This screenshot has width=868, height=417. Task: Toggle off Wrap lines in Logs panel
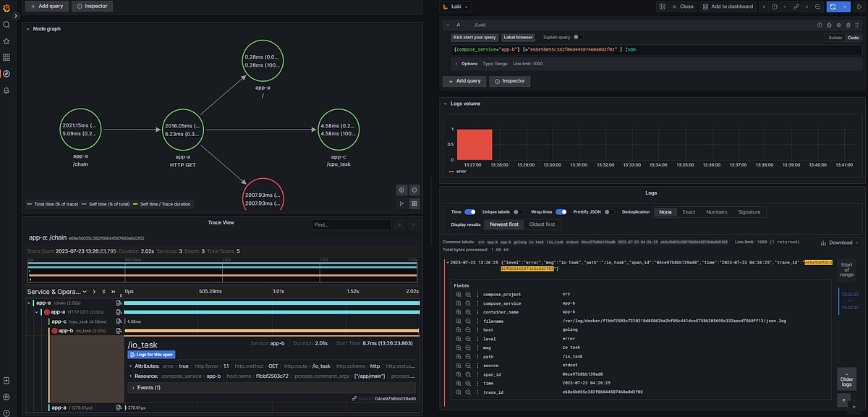tap(561, 211)
